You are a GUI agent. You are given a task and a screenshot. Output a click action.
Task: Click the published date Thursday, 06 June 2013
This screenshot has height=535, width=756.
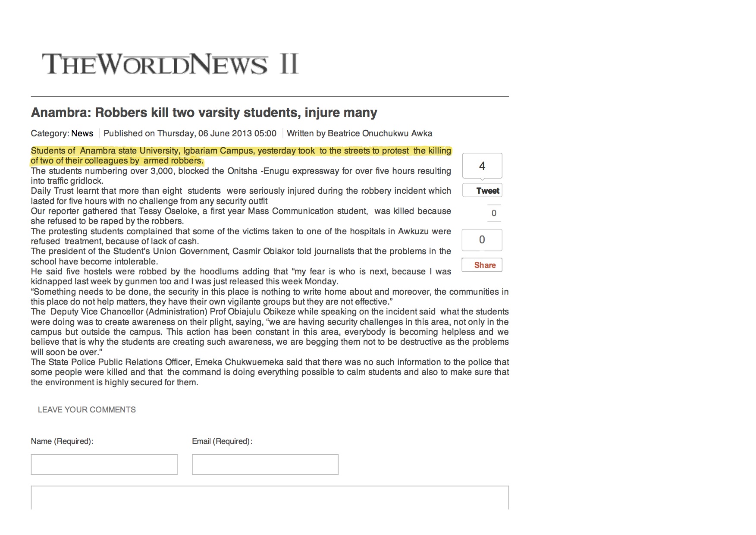coord(216,133)
